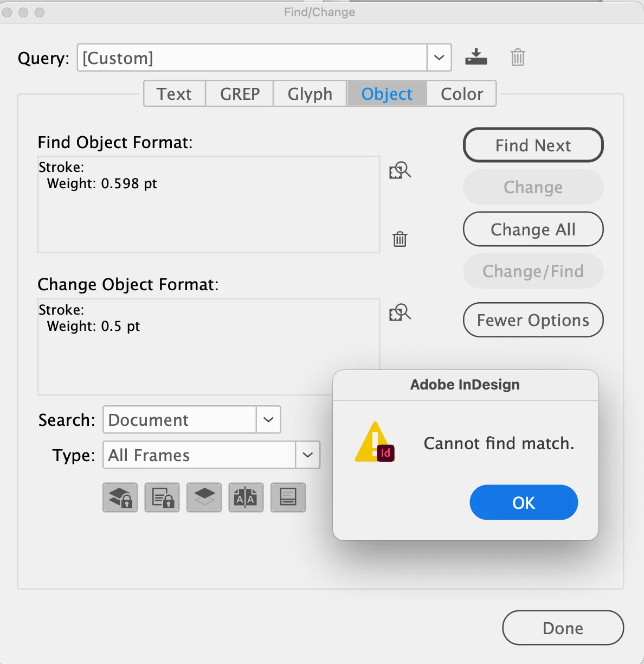Specify Change Object Format attributes icon
The width and height of the screenshot is (644, 664).
point(400,313)
